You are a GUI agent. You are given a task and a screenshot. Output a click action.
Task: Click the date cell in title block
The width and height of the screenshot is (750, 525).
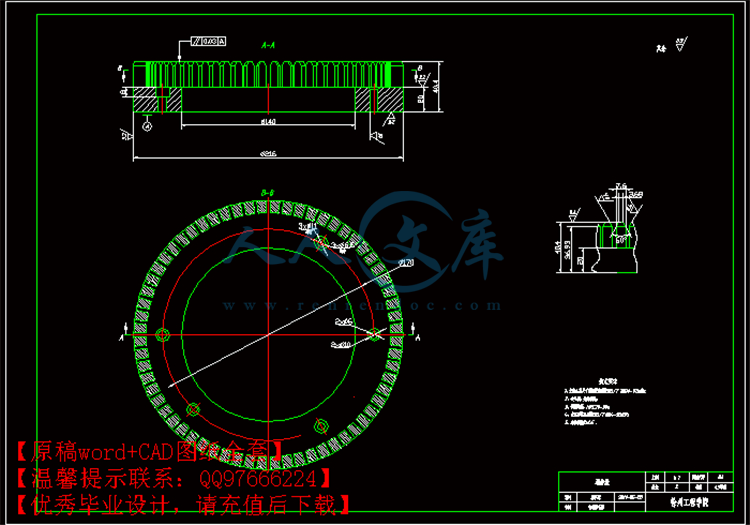tap(630, 497)
